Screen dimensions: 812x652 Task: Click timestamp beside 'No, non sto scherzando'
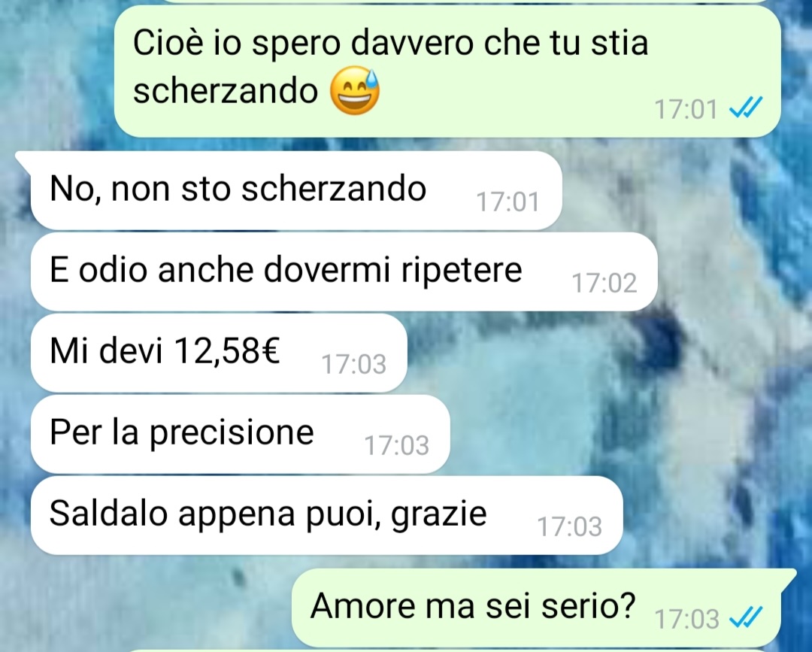[507, 202]
